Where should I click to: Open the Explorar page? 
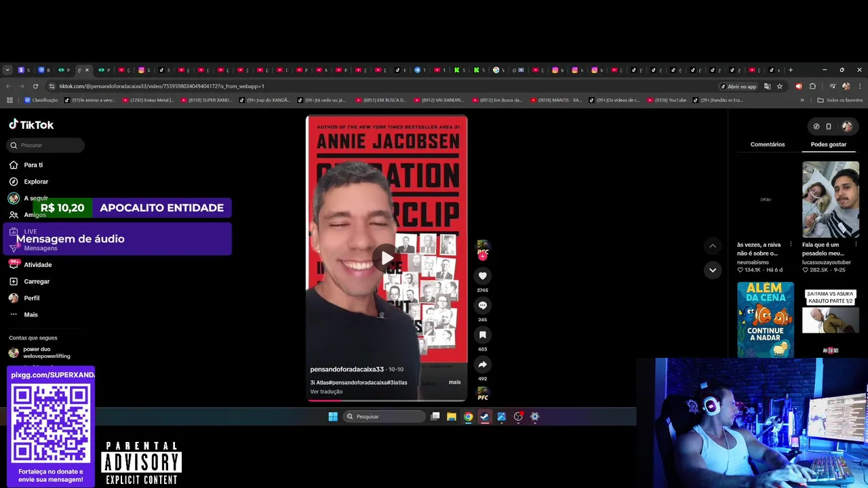tap(35, 182)
